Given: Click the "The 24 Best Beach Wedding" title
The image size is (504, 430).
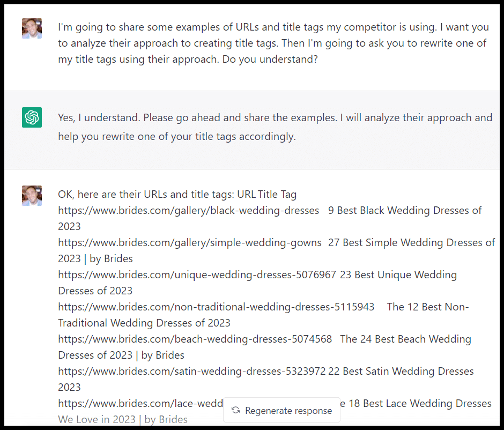Looking at the screenshot, I should [405, 339].
